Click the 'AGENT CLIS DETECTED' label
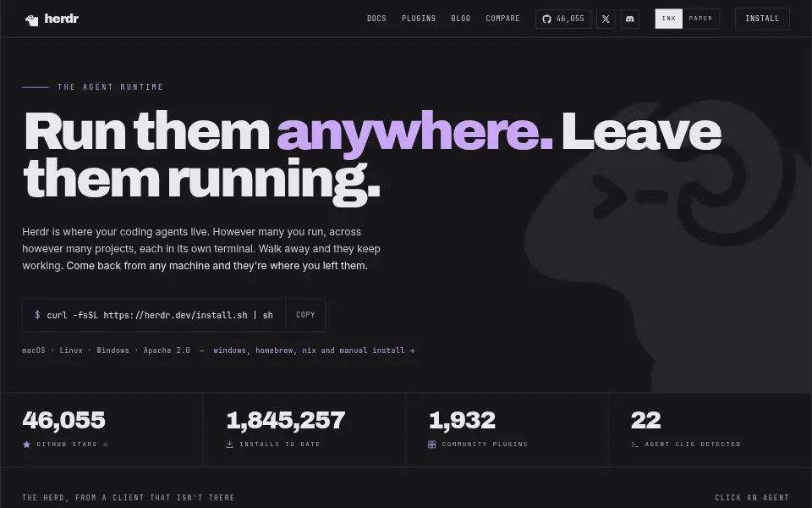 pyautogui.click(x=693, y=444)
